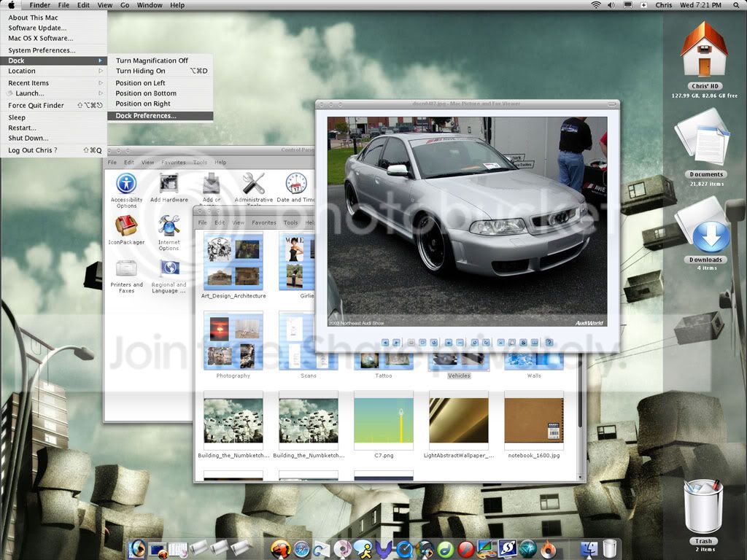Zoom out in the picture viewer
The image size is (747, 560).
pos(460,343)
